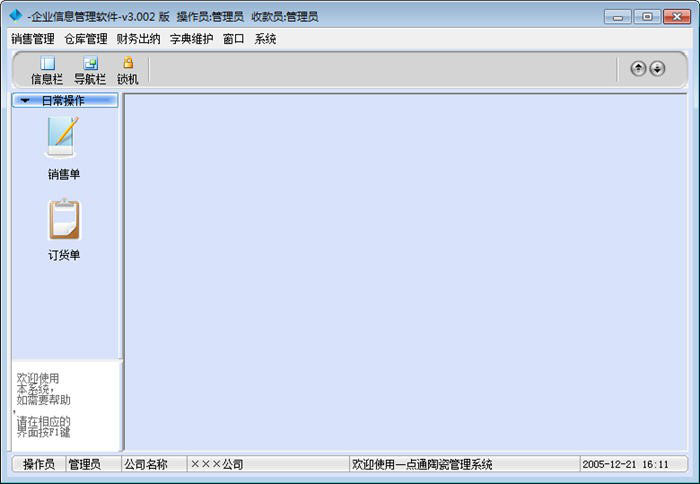Click the date and time in status bar
This screenshot has height=484, width=700.
633,464
